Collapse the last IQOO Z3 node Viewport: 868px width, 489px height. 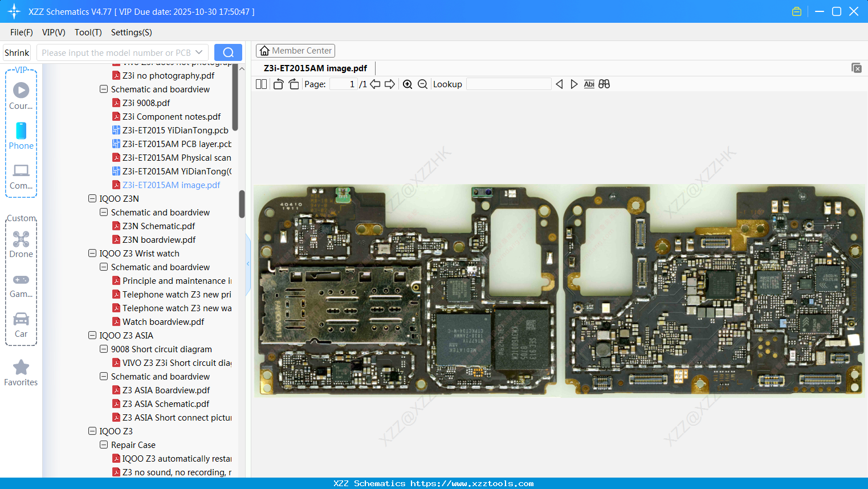(x=92, y=431)
